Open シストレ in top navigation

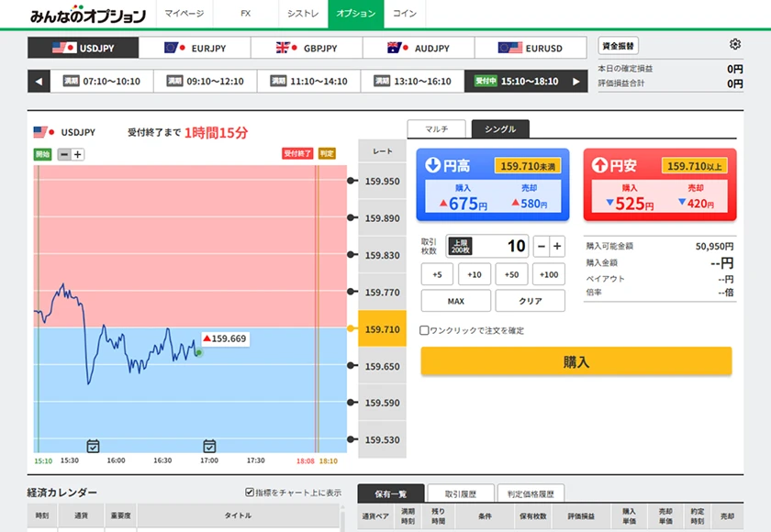point(303,14)
